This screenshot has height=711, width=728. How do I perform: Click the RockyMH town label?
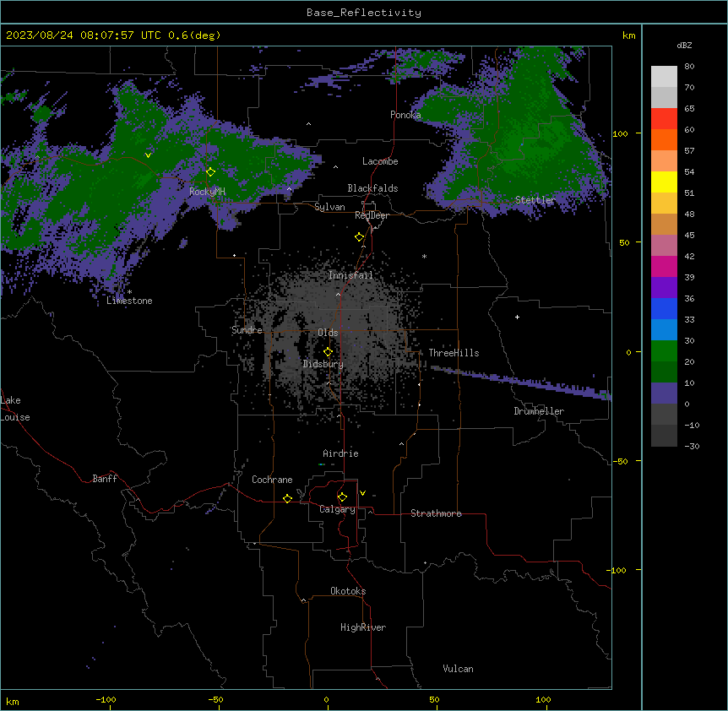click(x=207, y=191)
